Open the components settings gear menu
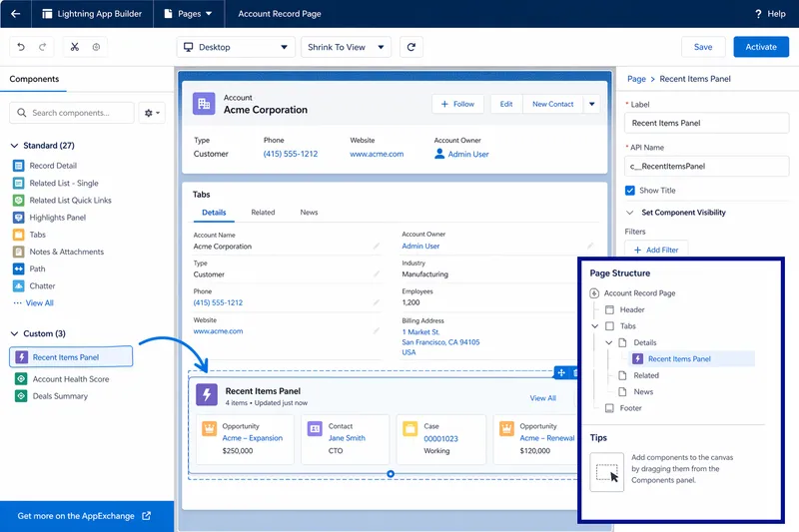 pos(152,113)
